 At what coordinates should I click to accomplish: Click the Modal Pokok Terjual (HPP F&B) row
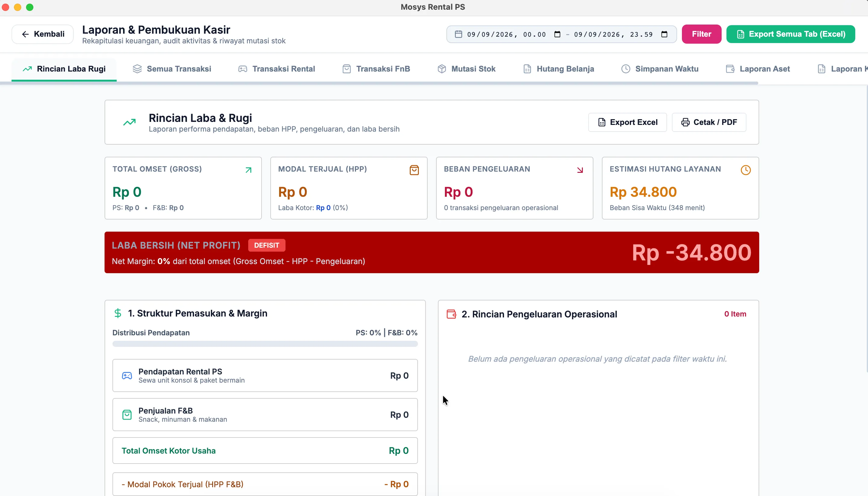[x=265, y=484]
